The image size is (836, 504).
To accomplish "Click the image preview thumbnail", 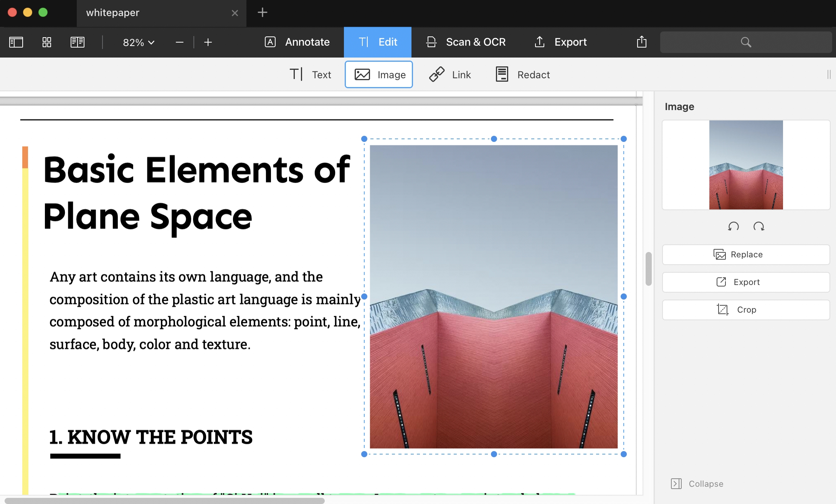I will [746, 165].
